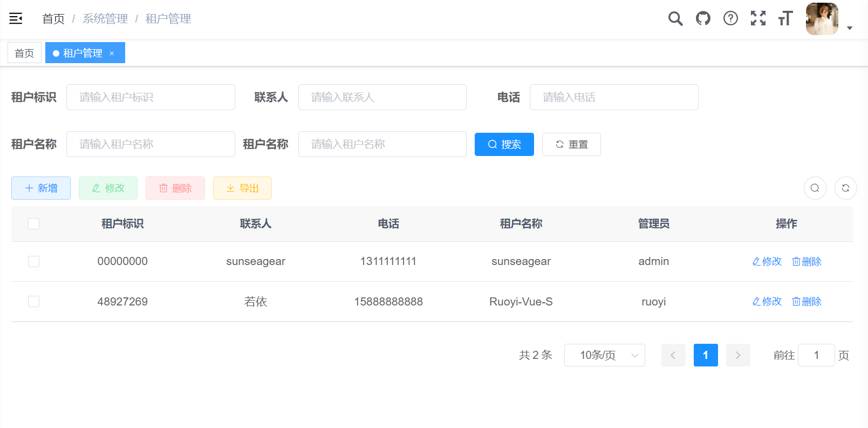Check the row for tenant 00000000
868x428 pixels.
(33, 262)
